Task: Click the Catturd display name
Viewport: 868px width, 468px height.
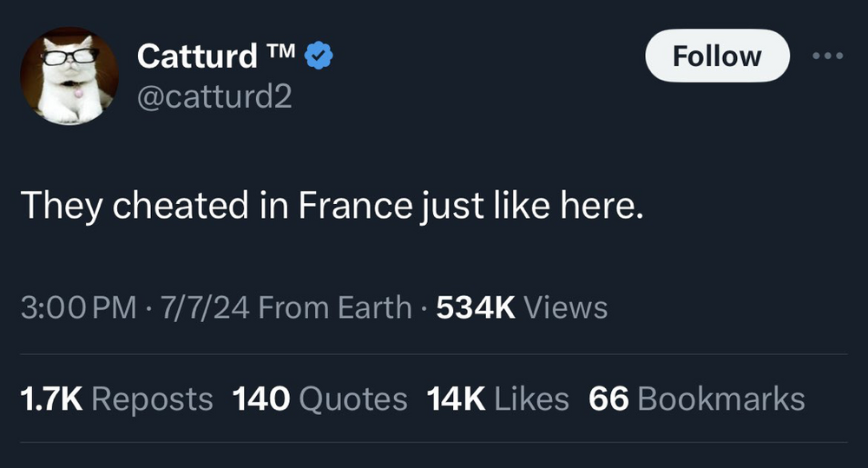Action: tap(198, 56)
